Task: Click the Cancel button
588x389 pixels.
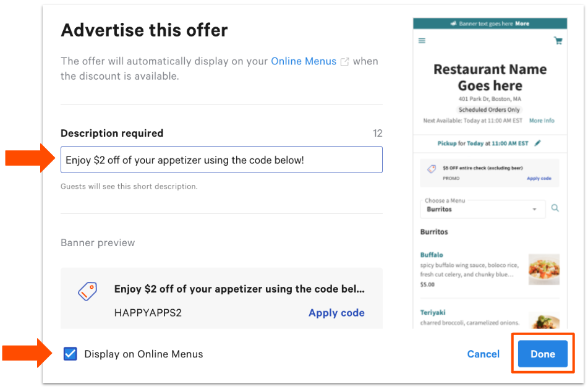Action: click(483, 354)
